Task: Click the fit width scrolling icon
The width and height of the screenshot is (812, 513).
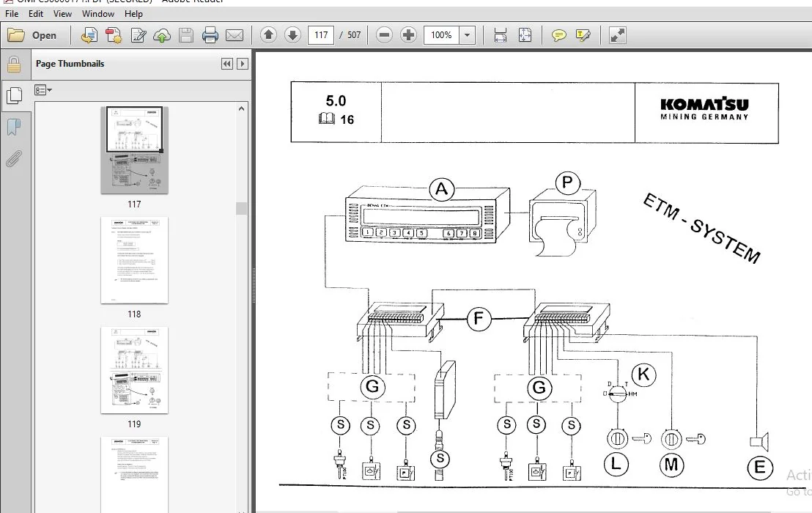Action: [x=501, y=35]
